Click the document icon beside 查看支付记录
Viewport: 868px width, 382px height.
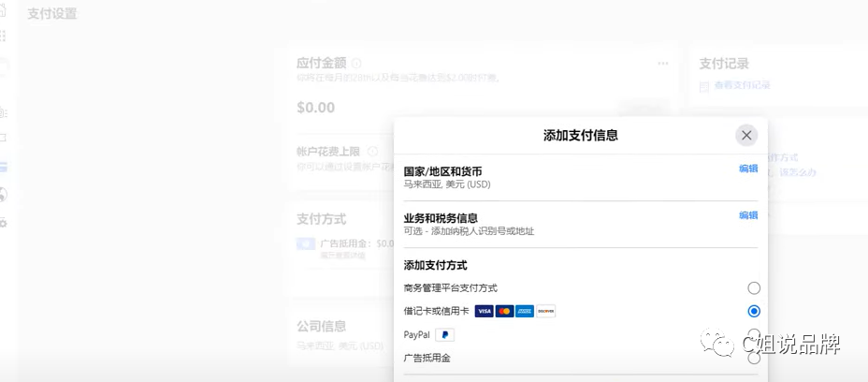704,86
